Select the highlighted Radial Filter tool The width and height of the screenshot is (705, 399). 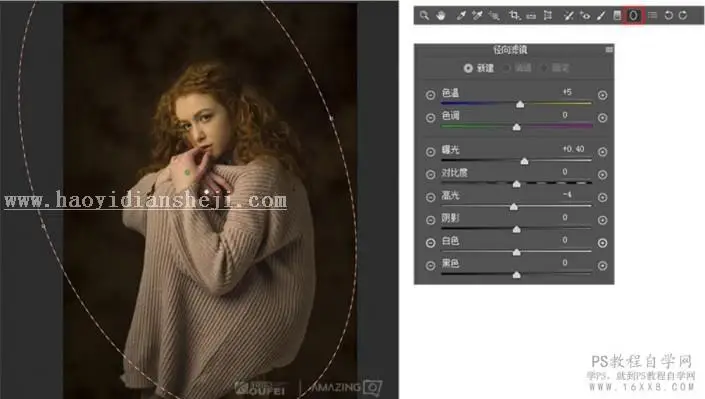[634, 16]
